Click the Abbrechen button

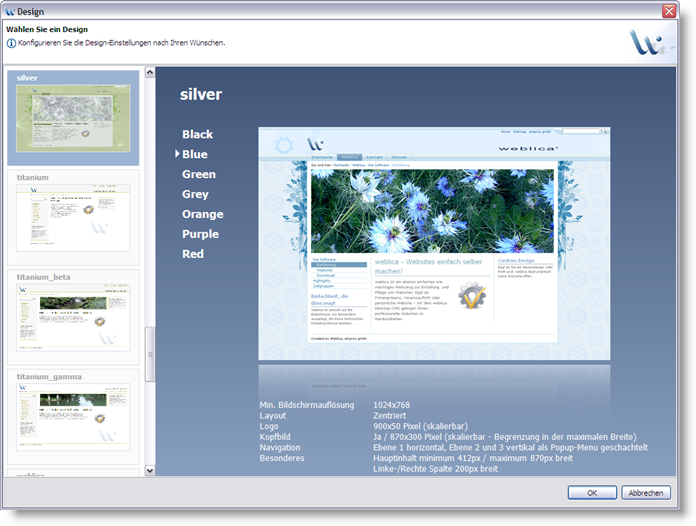(x=646, y=493)
